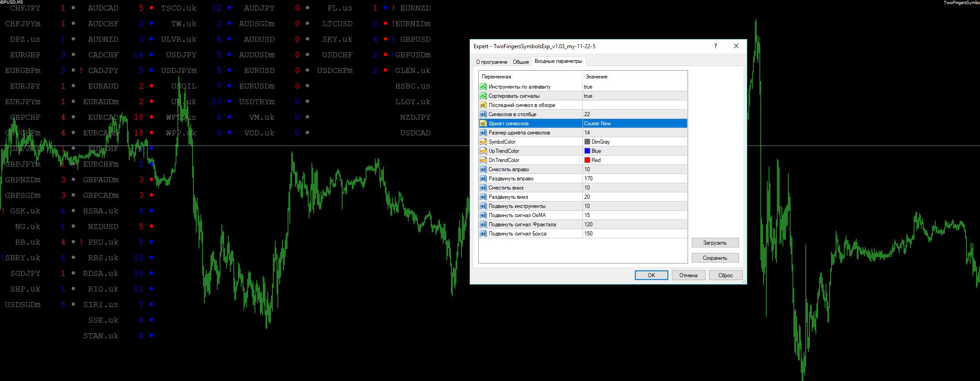
Task: Switch to the 'О программе' tab
Action: 492,62
